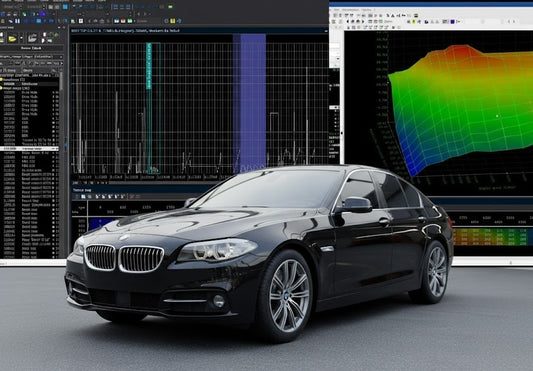Open the small dropdown arrow next to yellow folder
Screen dimensions: 533x371
[x=22, y=38]
